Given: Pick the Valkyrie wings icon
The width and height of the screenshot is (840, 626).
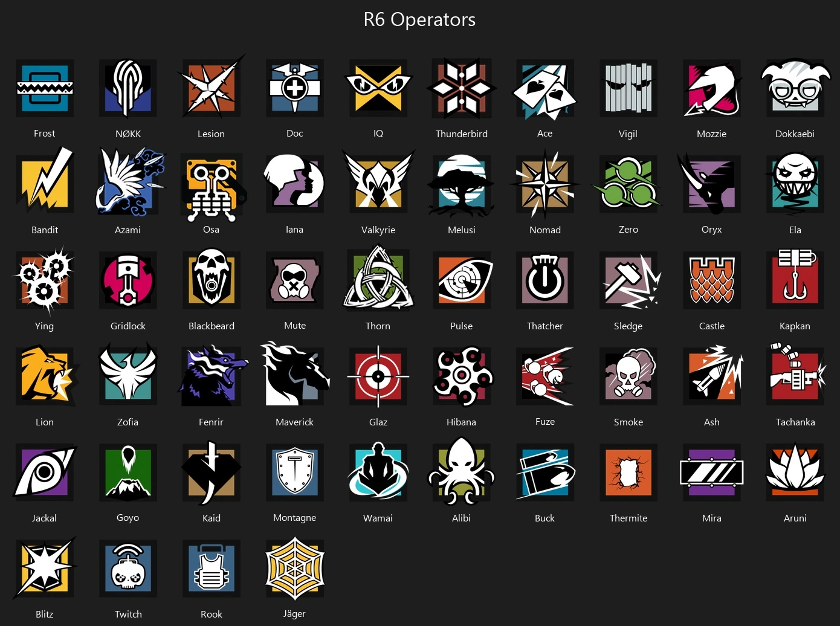Looking at the screenshot, I should [x=378, y=181].
